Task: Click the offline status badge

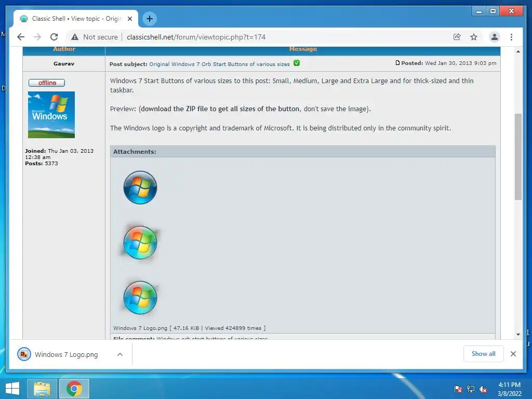Action: point(47,83)
